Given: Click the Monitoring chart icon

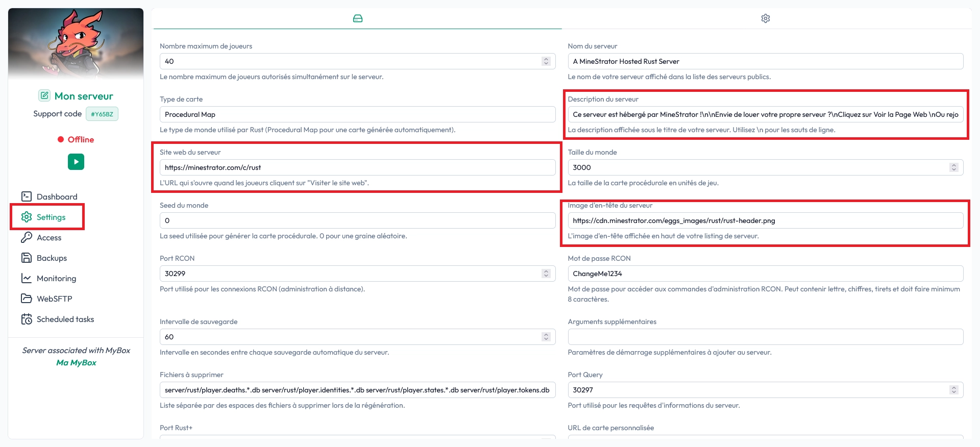Looking at the screenshot, I should [x=27, y=278].
